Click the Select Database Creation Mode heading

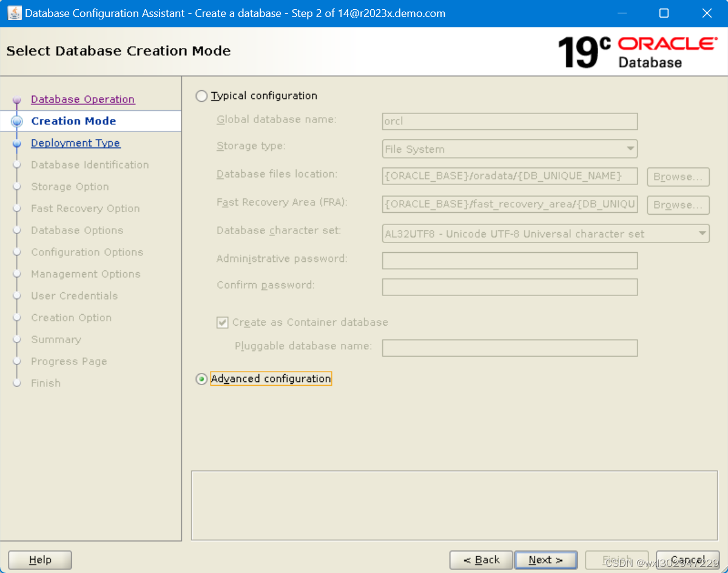coord(119,51)
